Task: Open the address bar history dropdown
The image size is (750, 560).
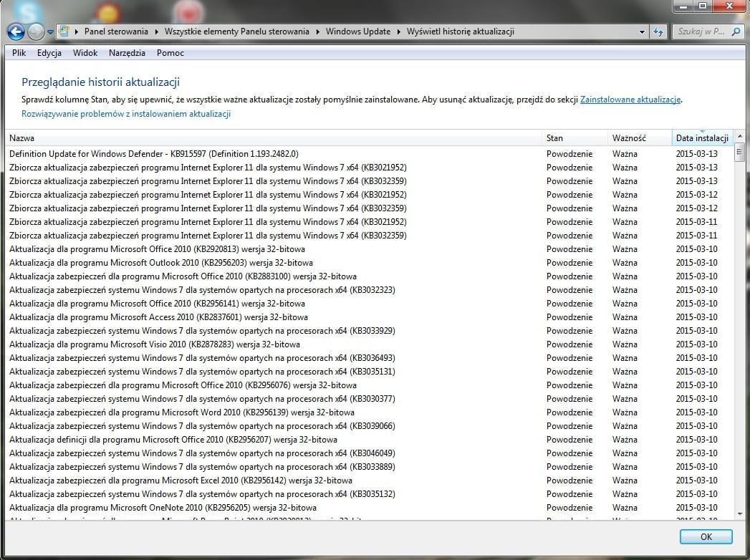Action: [x=642, y=32]
